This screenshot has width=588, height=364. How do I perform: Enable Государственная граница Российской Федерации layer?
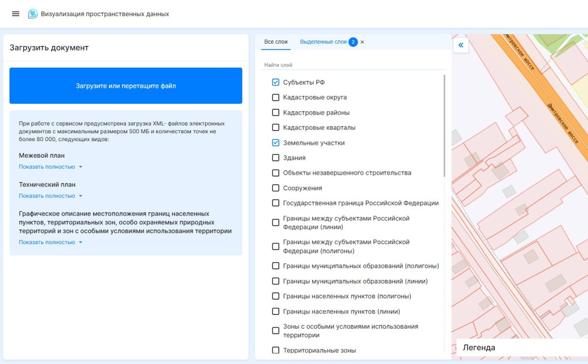pos(275,203)
